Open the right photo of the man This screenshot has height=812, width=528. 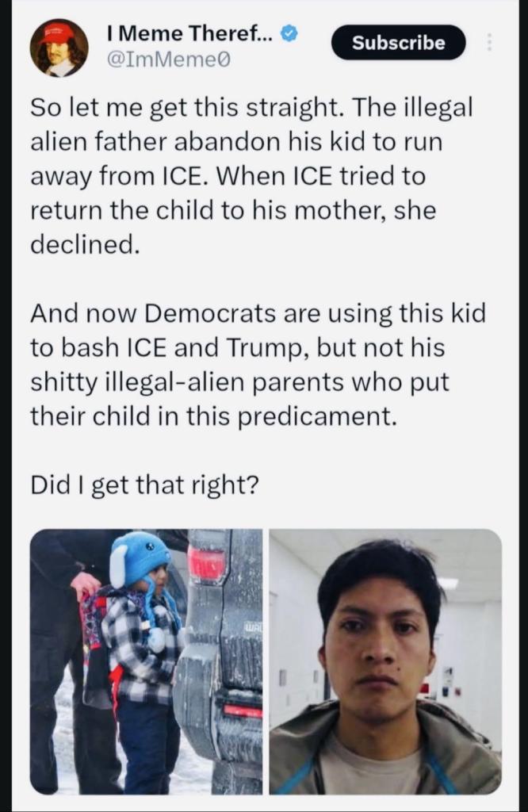point(385,661)
